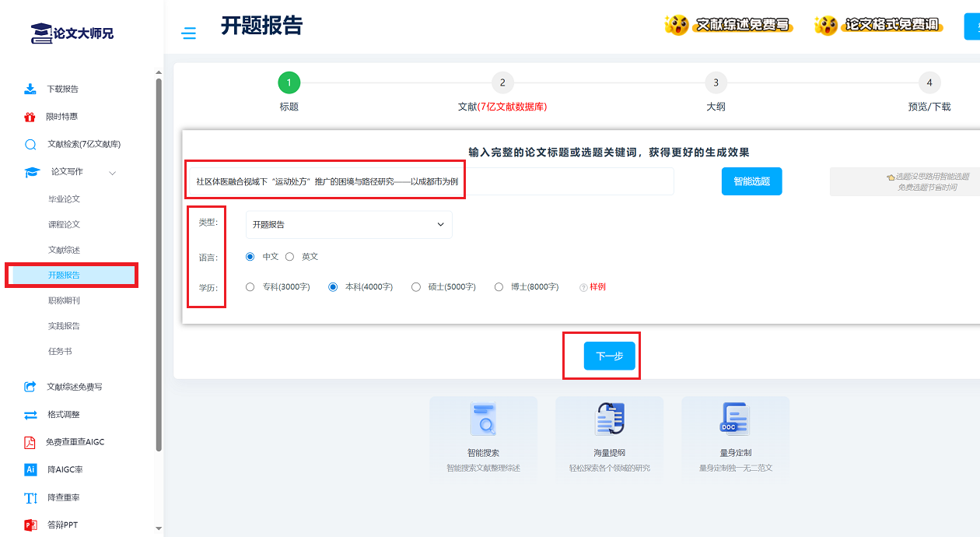980x537 pixels.
Task: Click the gift icon for 限时特惠
Action: (30, 117)
